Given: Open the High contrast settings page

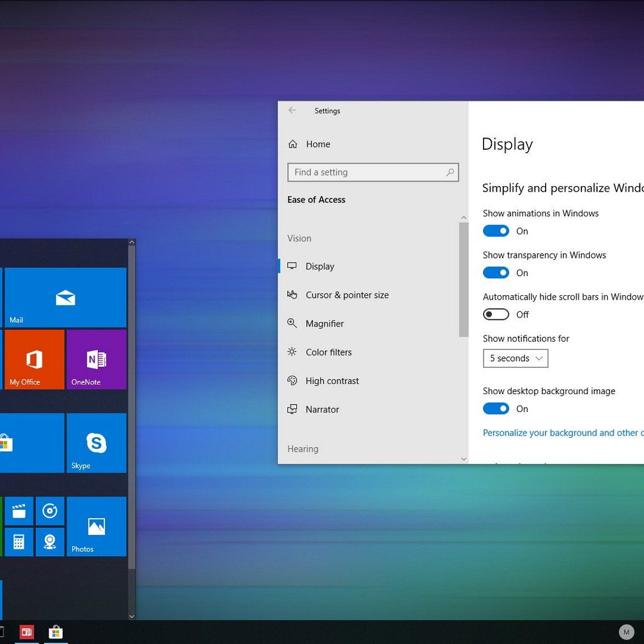Looking at the screenshot, I should pos(332,381).
